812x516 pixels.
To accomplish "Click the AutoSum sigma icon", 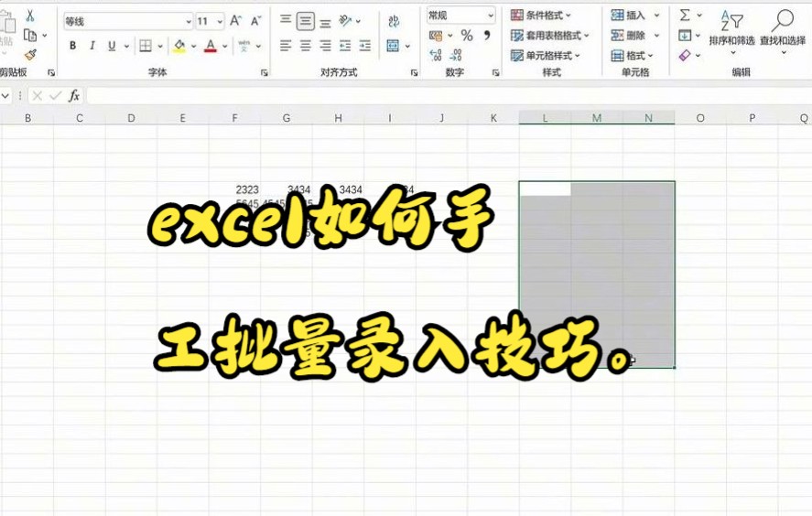I will click(685, 15).
